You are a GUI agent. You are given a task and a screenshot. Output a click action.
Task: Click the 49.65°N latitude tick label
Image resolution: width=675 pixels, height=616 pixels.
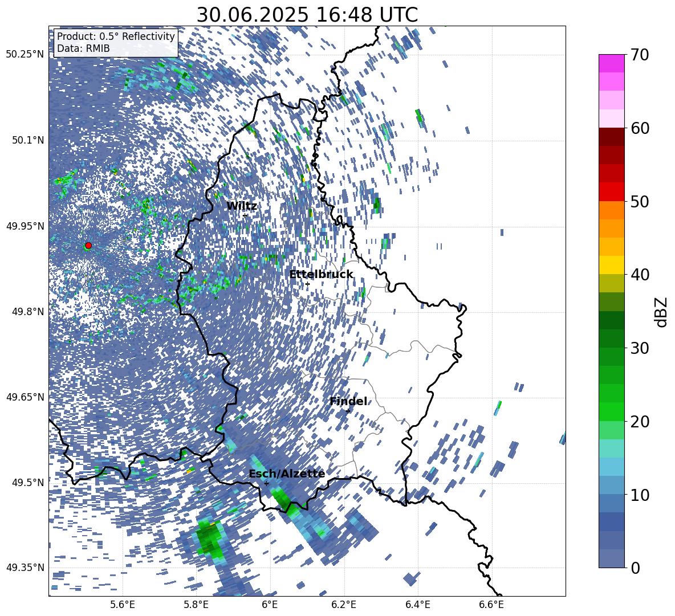tap(25, 397)
